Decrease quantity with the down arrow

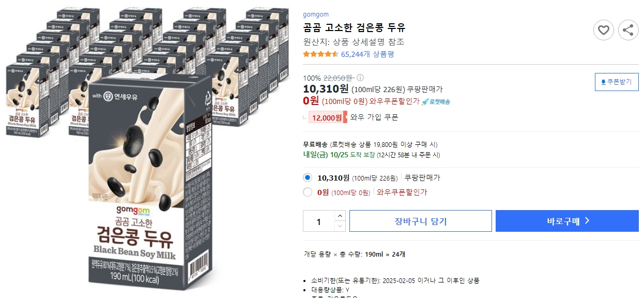tap(340, 225)
